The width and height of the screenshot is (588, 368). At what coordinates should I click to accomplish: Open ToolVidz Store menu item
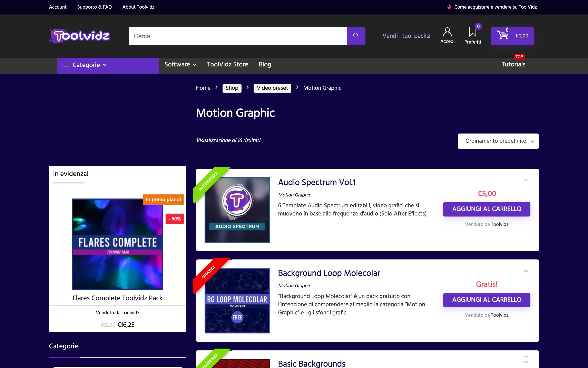(227, 64)
